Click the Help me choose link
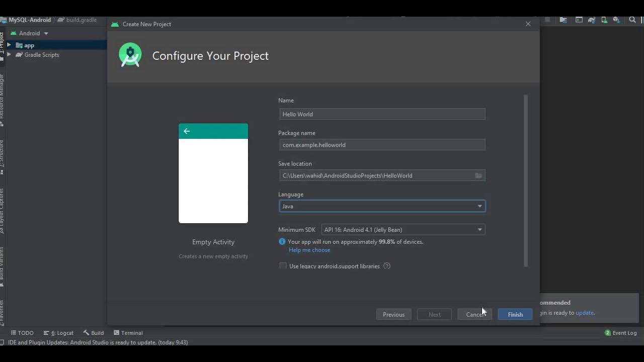 click(309, 250)
